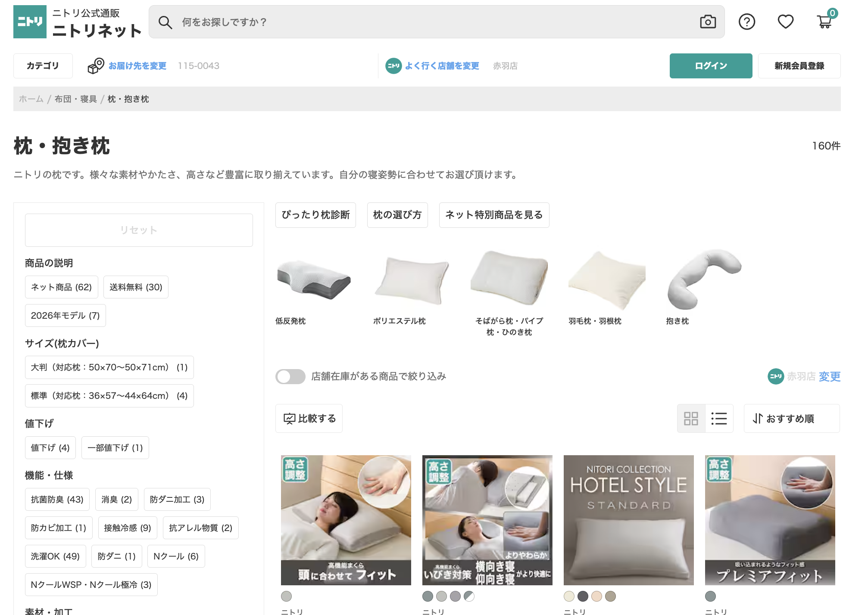This screenshot has width=868, height=615.
Task: Filter by 送料無料 (30)
Action: pos(136,287)
